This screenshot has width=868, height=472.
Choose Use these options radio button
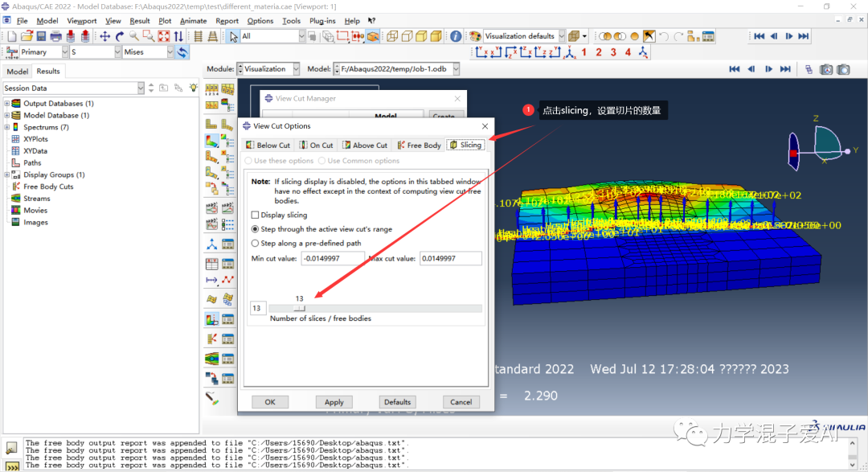(x=248, y=161)
